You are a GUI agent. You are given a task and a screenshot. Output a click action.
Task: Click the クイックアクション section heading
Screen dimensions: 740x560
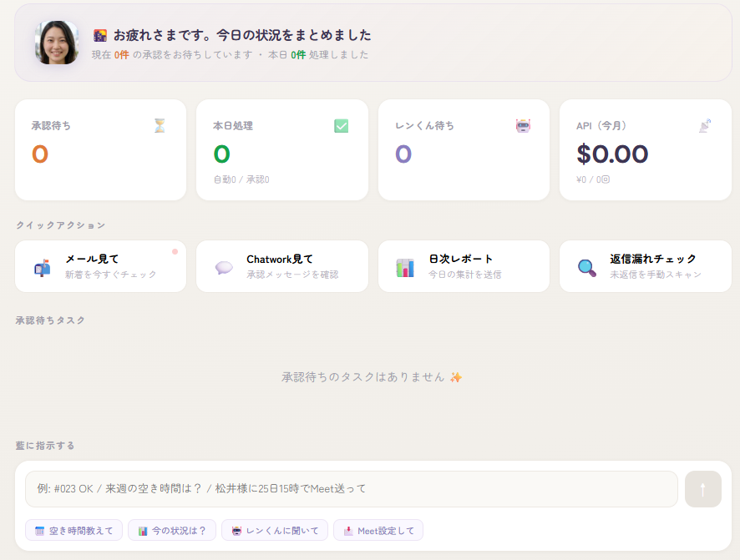60,225
